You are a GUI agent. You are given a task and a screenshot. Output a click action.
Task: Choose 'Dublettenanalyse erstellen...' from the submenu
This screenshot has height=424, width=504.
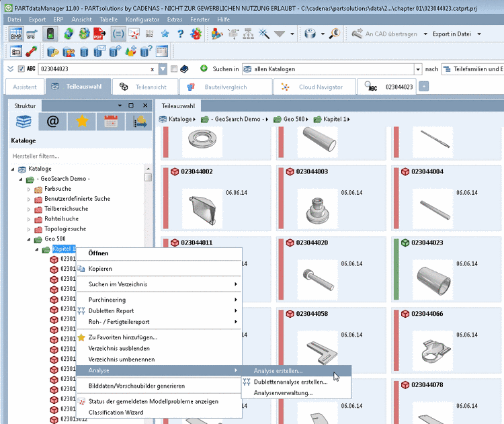[x=296, y=382]
